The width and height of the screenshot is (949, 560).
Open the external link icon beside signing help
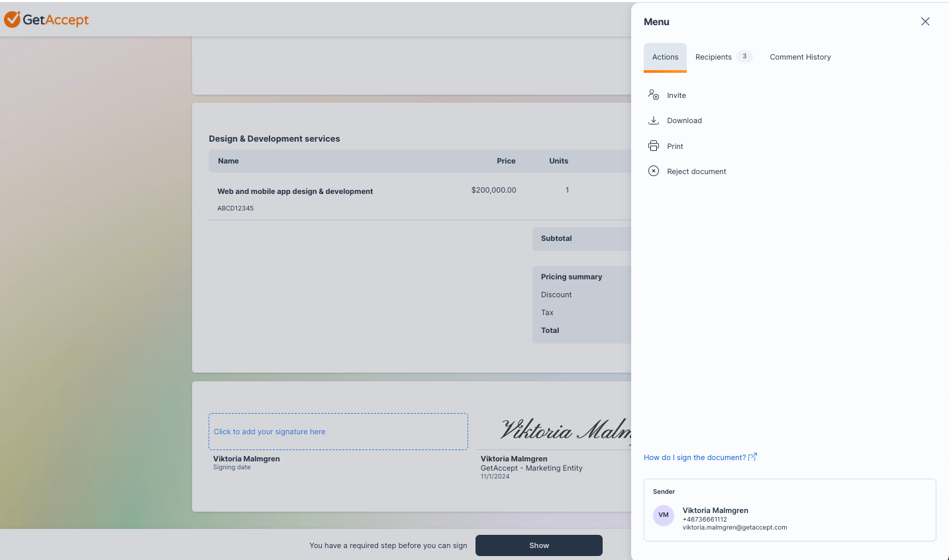[752, 456]
